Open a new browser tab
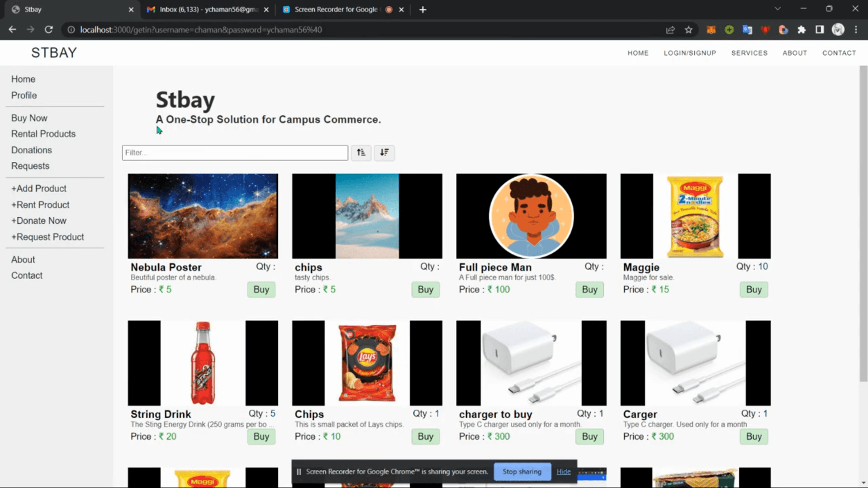Viewport: 868px width, 488px height. click(x=422, y=9)
